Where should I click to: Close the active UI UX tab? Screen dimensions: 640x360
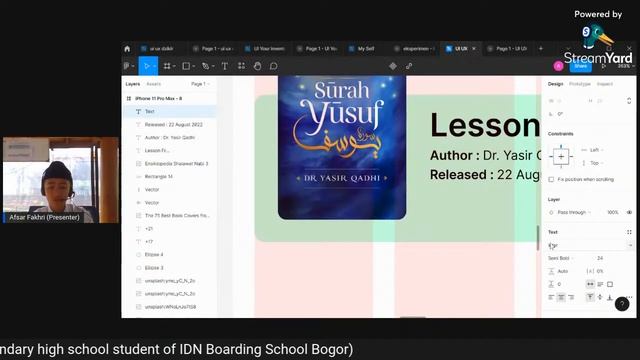click(474, 49)
